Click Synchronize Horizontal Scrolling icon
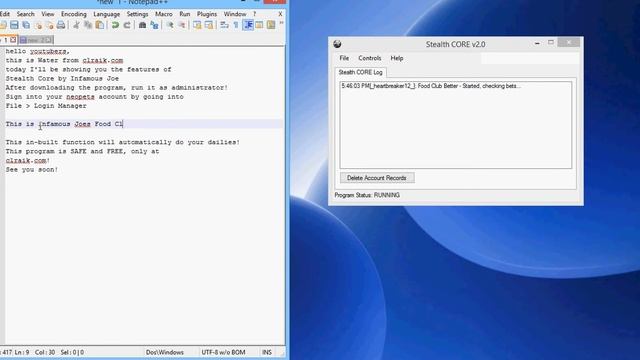 tap(209, 25)
